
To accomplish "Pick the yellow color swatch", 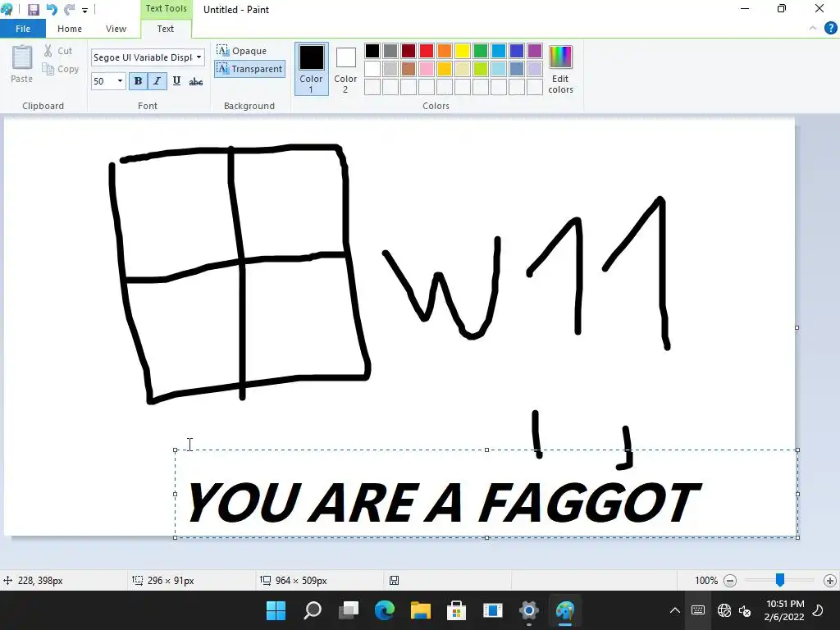I will pyautogui.click(x=463, y=51).
